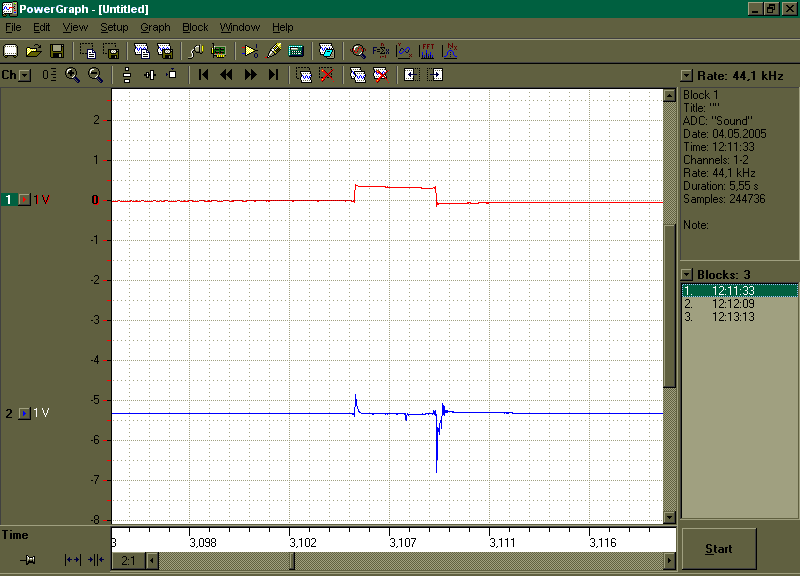
Task: Click the pencil marker tool icon
Action: [x=273, y=51]
